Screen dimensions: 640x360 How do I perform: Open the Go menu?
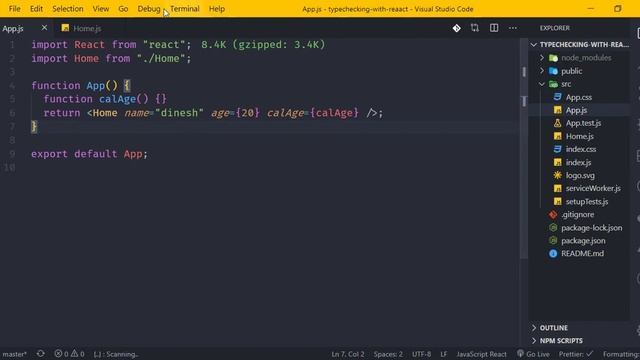pos(123,9)
